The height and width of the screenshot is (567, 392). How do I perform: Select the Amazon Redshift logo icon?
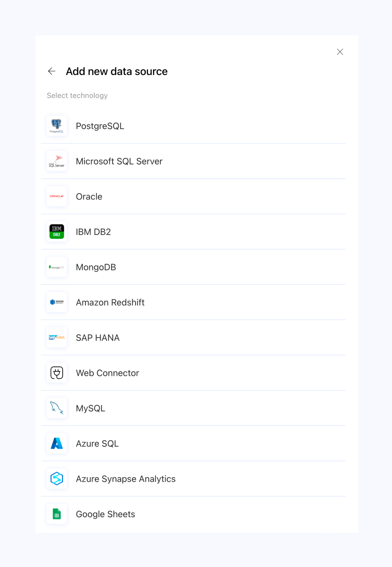57,302
